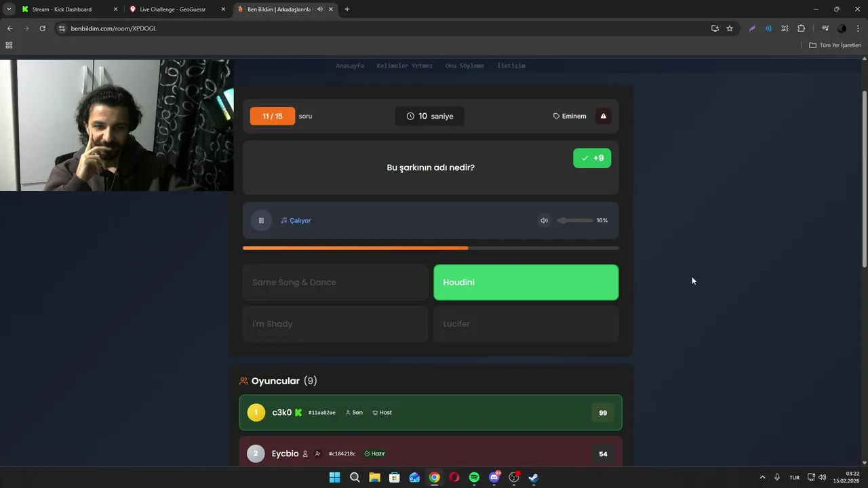868x488 pixels.
Task: Click the Kick logo beside c3k0
Action: point(298,412)
